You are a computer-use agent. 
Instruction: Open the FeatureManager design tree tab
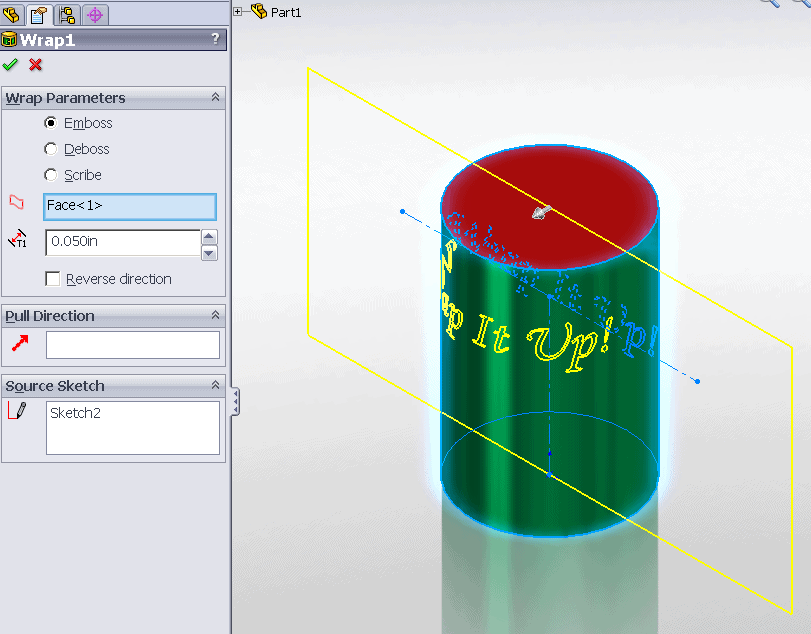[x=14, y=14]
